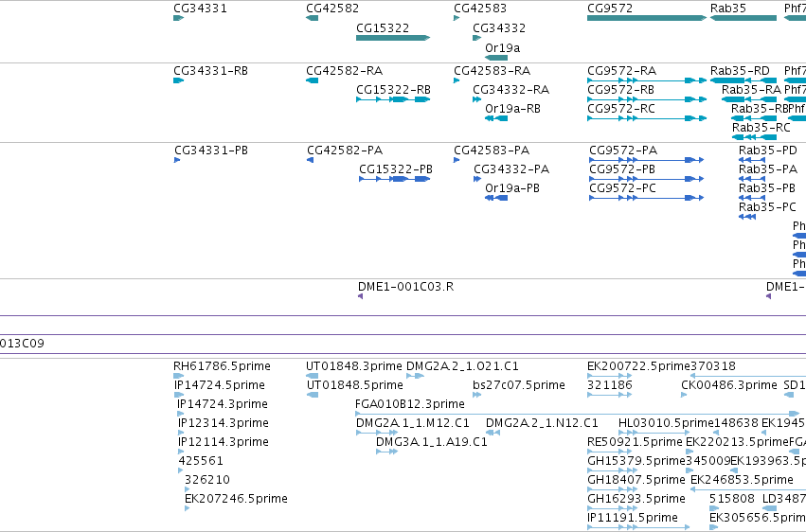
Task: Click transcript CG42583-RA label
Action: [492, 71]
